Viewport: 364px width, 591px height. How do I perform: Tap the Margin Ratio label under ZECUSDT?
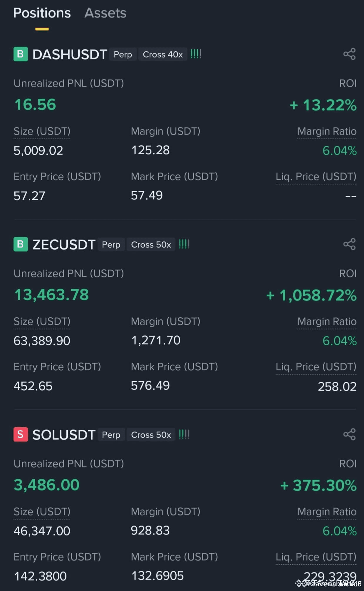(x=327, y=322)
